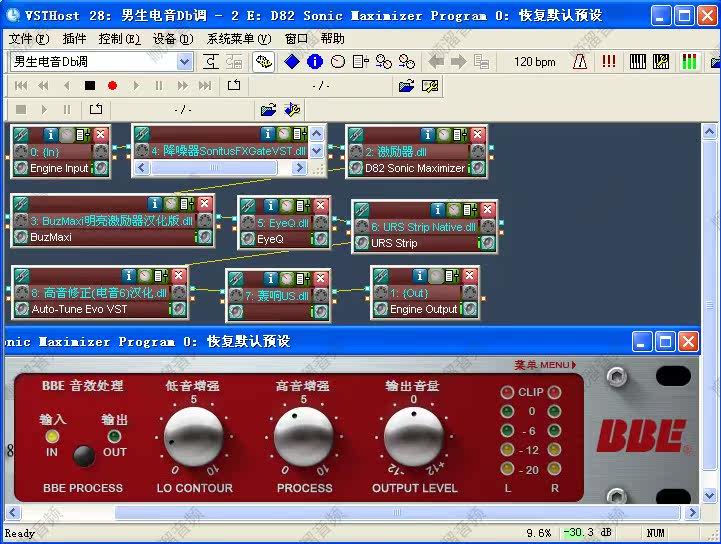Click the info icon on 激励器.dll module
The width and height of the screenshot is (721, 544).
click(x=428, y=134)
